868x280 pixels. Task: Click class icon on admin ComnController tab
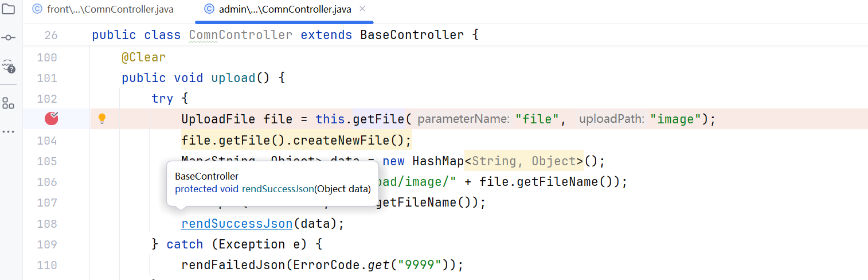point(209,9)
